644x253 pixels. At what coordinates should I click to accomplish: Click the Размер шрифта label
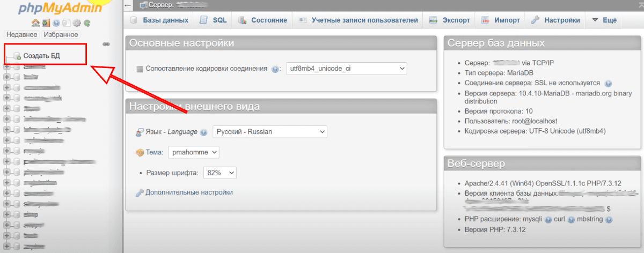172,173
